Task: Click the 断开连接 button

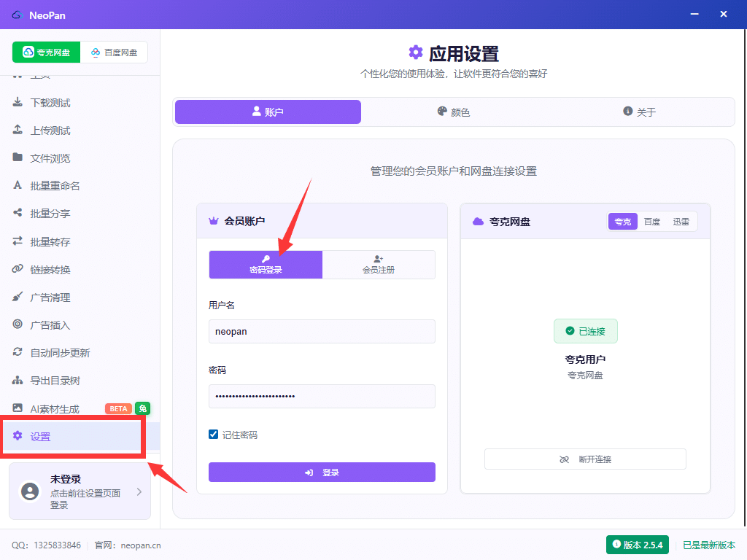Action: (x=585, y=459)
